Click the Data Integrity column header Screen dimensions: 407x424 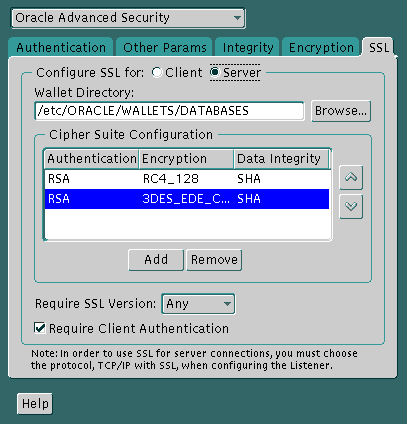click(x=282, y=159)
